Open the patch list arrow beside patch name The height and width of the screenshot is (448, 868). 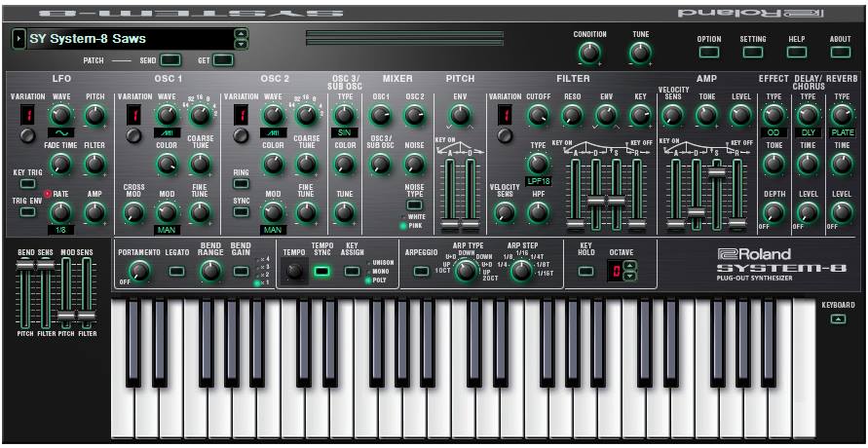(18, 39)
